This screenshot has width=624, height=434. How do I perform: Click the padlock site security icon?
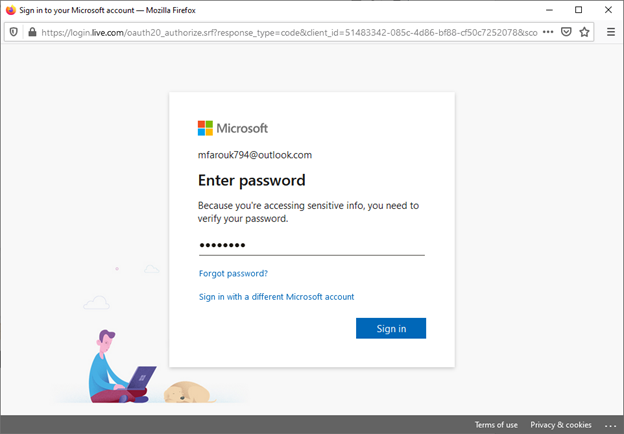pos(32,32)
